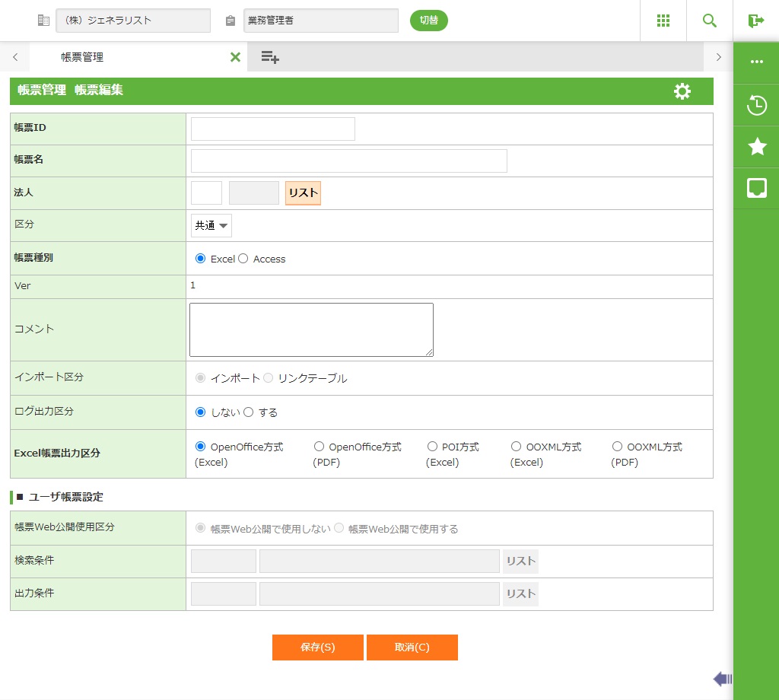Open settings gear in 帳票編集 header
This screenshot has width=779, height=700.
tap(682, 91)
